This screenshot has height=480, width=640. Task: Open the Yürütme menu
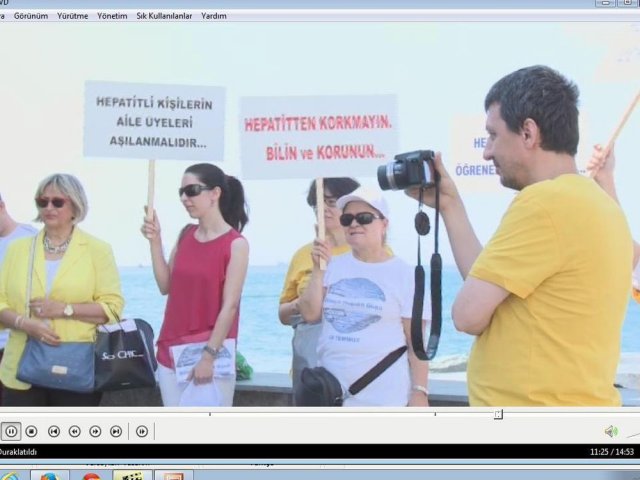72,16
